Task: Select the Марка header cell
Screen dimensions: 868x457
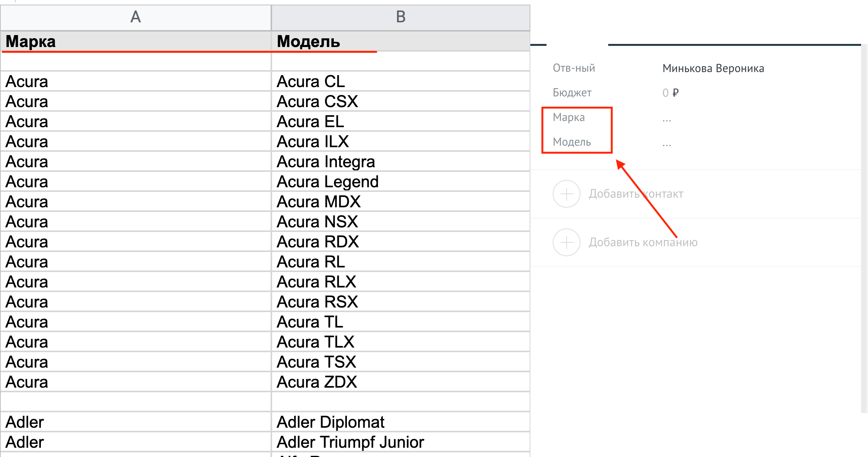Action: (x=136, y=41)
